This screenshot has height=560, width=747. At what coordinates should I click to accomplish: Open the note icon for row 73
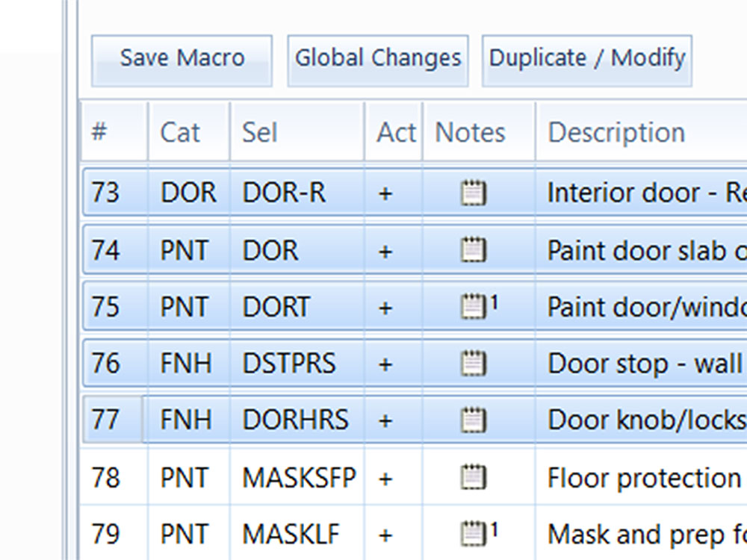tap(473, 193)
